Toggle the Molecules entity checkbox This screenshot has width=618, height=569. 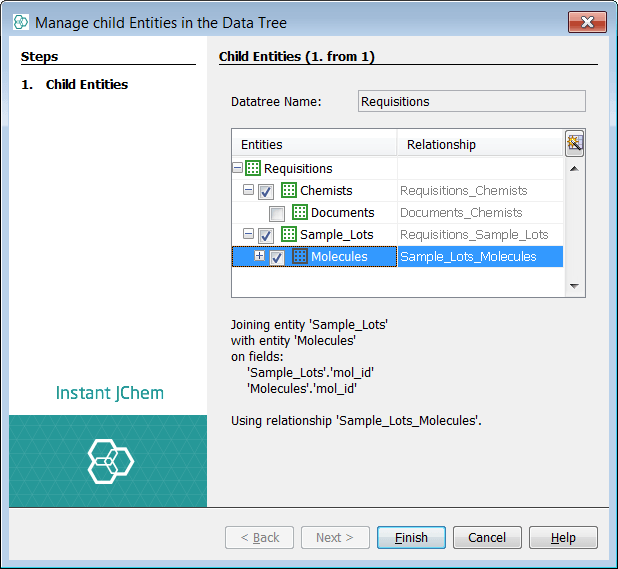click(277, 257)
